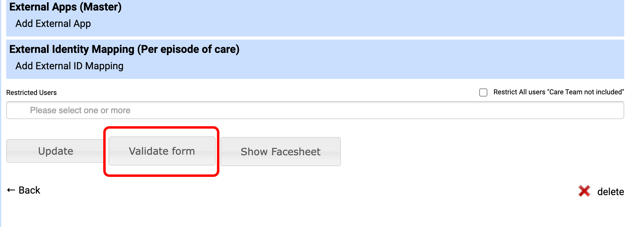The height and width of the screenshot is (227, 644).
Task: Open the Restricted Users multi-select dropdown
Action: coord(315,110)
